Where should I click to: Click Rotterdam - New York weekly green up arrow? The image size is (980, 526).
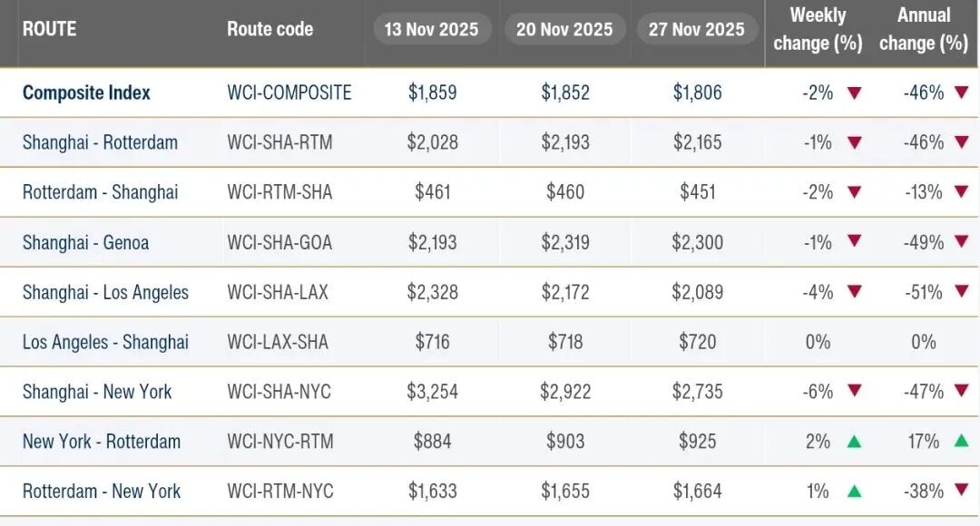pyautogui.click(x=853, y=492)
